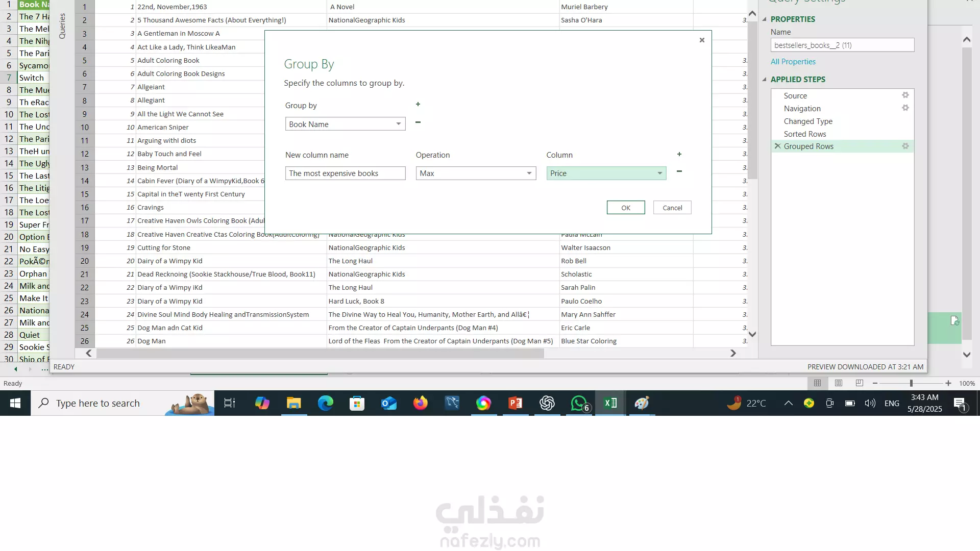Image resolution: width=980 pixels, height=551 pixels.
Task: Click the 100% zoom level
Action: (967, 384)
